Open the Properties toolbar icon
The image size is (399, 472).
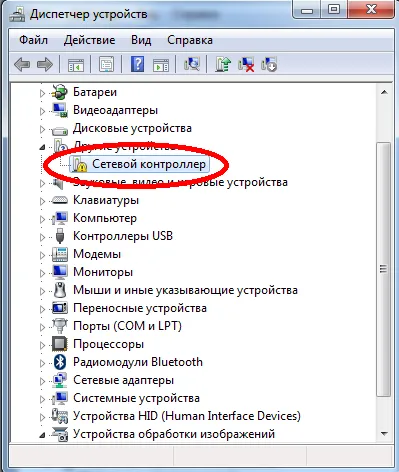[107, 64]
